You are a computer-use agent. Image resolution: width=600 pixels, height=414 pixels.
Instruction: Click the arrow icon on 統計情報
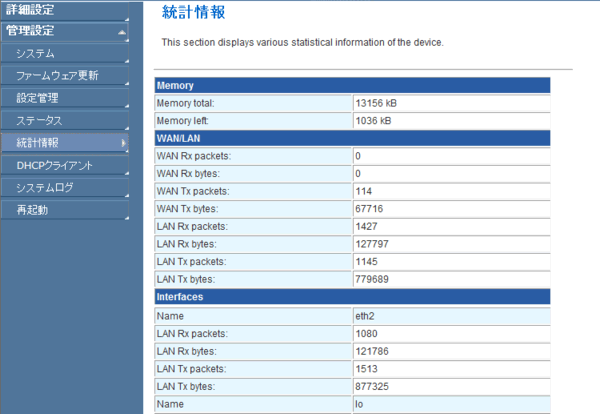click(x=123, y=143)
